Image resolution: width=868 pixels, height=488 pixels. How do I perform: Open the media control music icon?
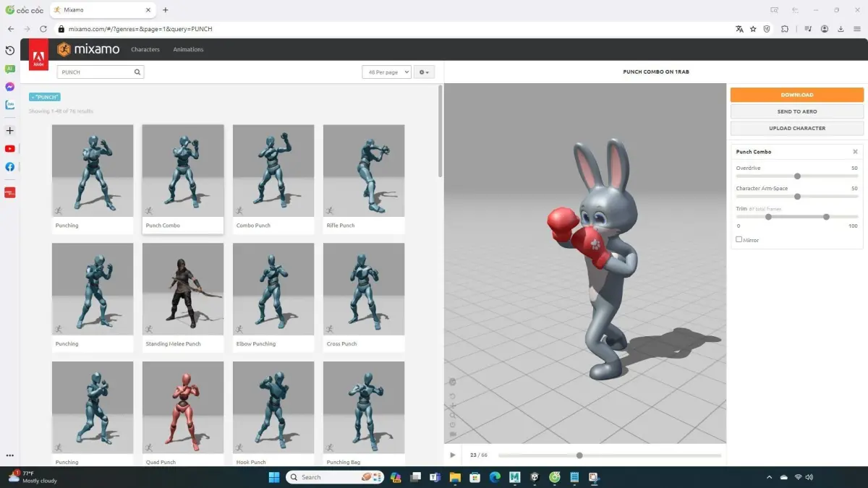(808, 29)
